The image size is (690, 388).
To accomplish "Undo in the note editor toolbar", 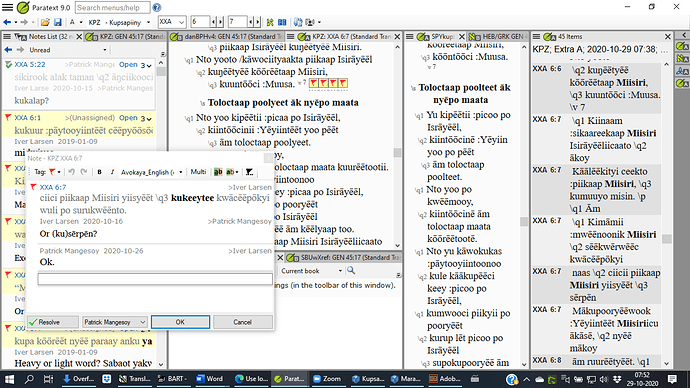I will pyautogui.click(x=71, y=172).
